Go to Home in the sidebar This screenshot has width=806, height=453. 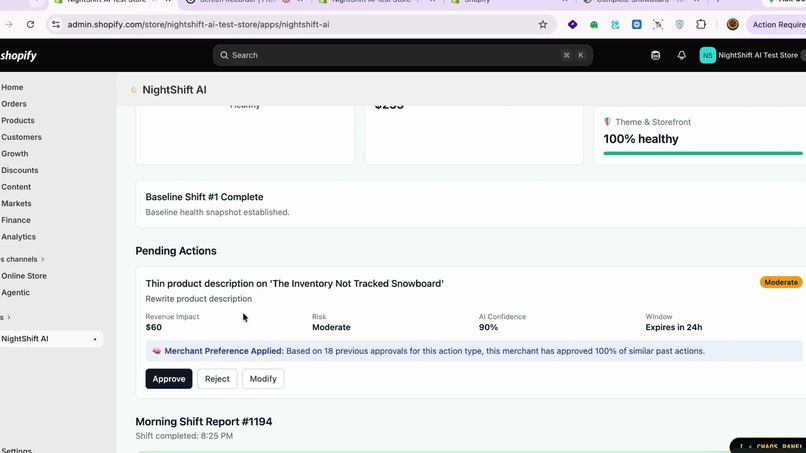12,87
